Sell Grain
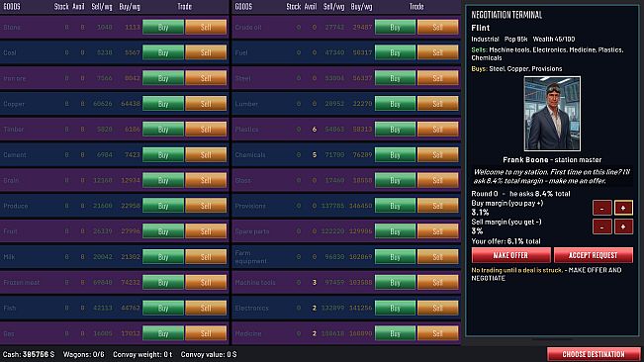Screen dimensions: 644x362 [206, 180]
